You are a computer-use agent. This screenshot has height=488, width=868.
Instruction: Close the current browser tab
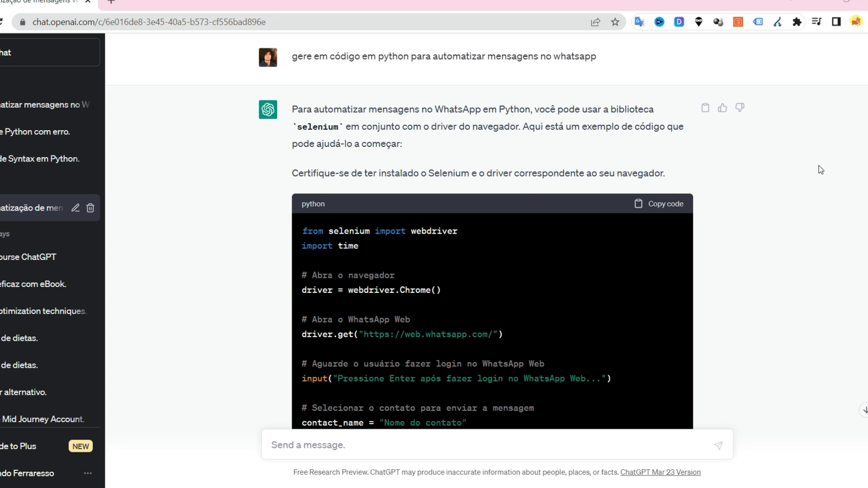pos(88,2)
